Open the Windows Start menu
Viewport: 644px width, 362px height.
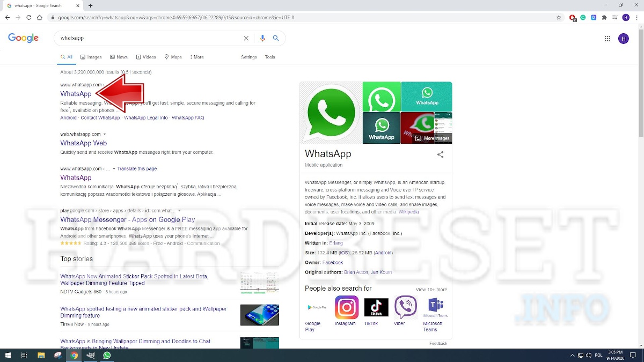[8, 355]
